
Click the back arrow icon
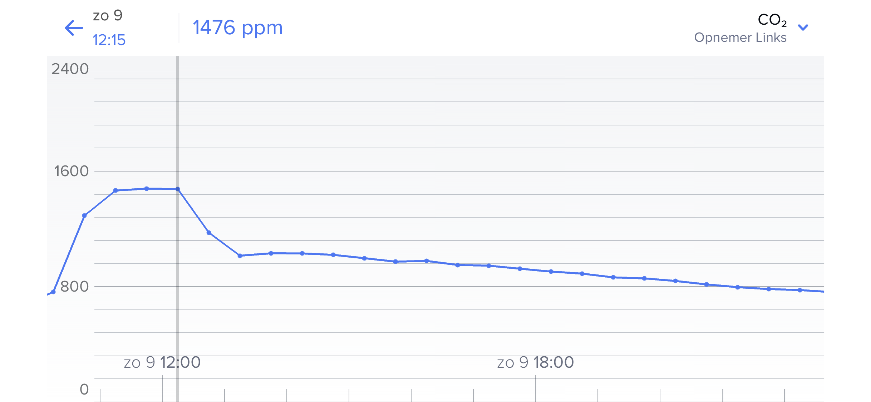coord(73,28)
